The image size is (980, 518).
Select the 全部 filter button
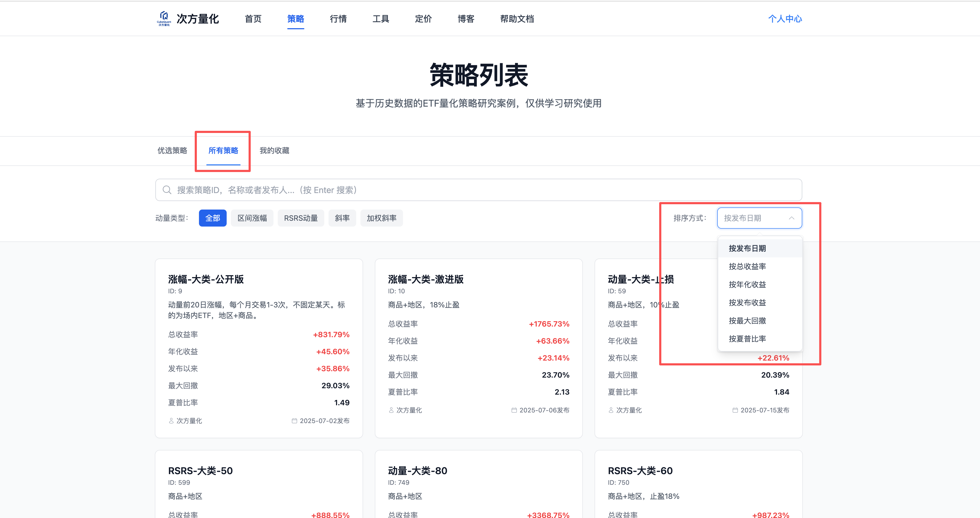212,218
